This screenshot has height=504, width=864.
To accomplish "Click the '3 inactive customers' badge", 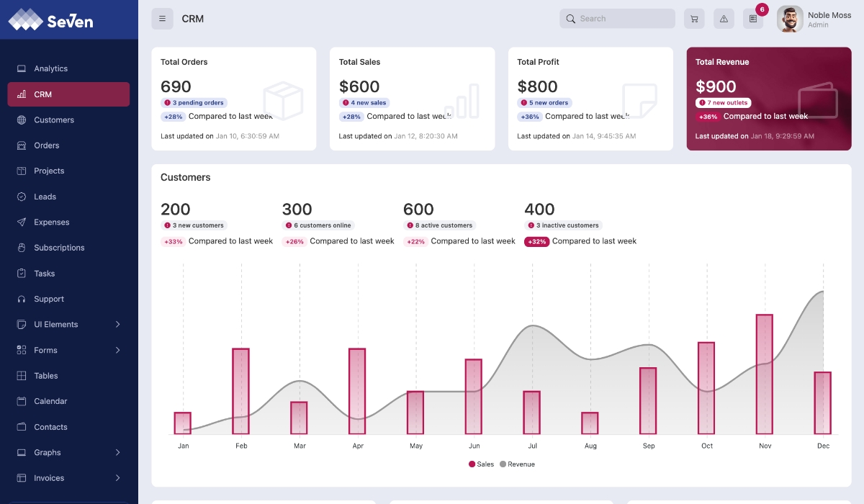I will 563,225.
